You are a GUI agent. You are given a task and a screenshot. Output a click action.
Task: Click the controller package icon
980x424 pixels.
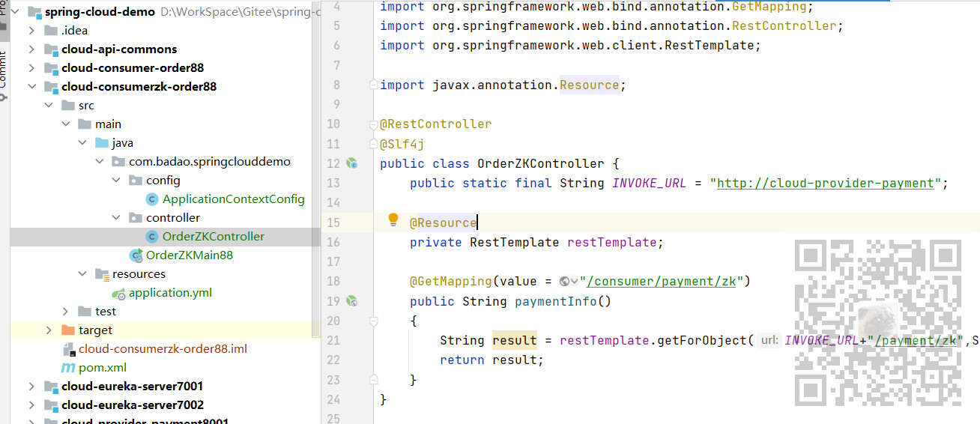tap(136, 218)
